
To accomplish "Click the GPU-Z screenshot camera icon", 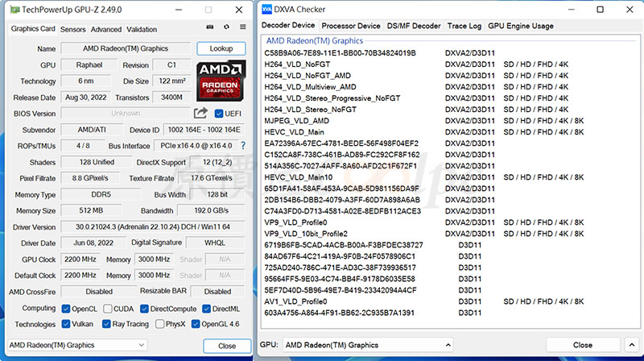I will 210,27.
